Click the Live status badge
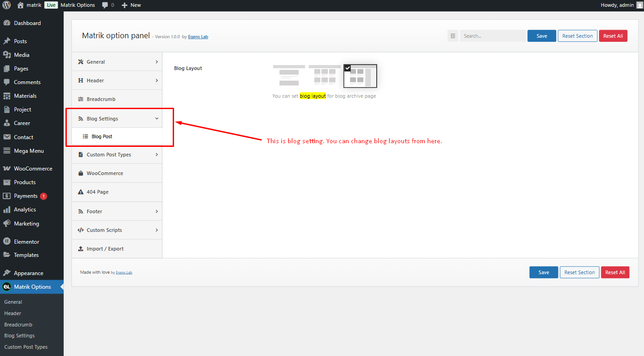The image size is (644, 356). coord(51,5)
